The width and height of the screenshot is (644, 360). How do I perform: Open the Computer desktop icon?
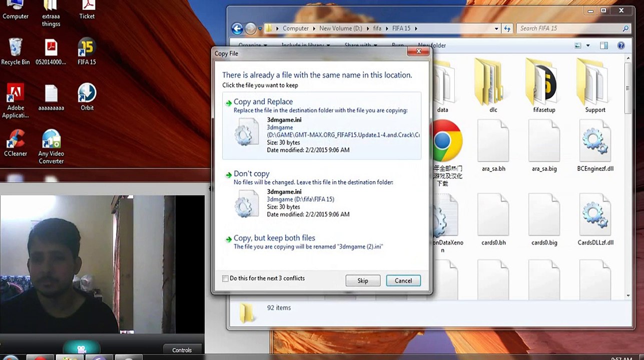point(16,10)
